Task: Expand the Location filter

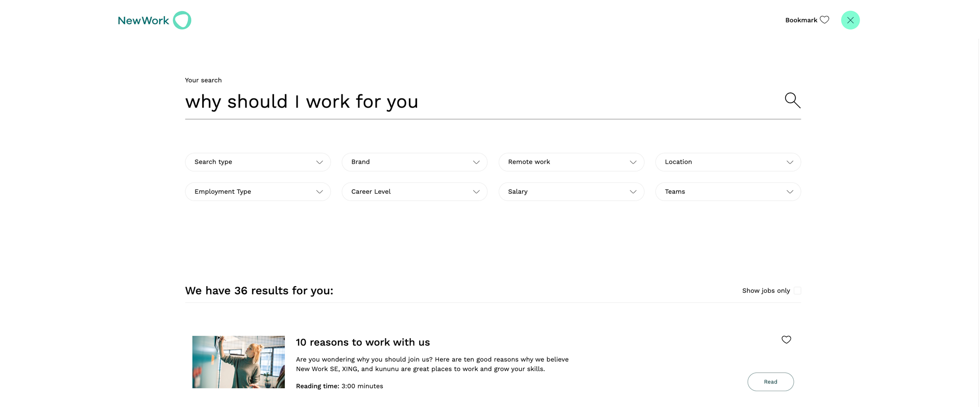Action: coord(728,162)
